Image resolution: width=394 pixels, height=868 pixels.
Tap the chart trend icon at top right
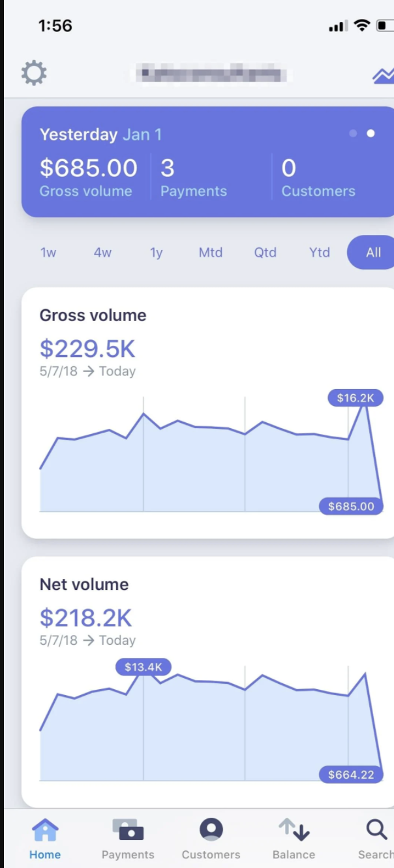(x=384, y=75)
